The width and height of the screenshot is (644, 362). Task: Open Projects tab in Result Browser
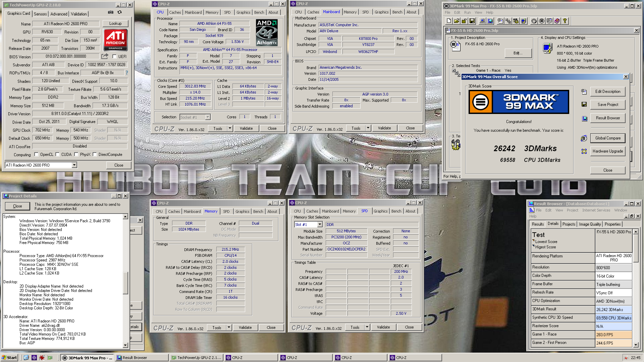569,224
